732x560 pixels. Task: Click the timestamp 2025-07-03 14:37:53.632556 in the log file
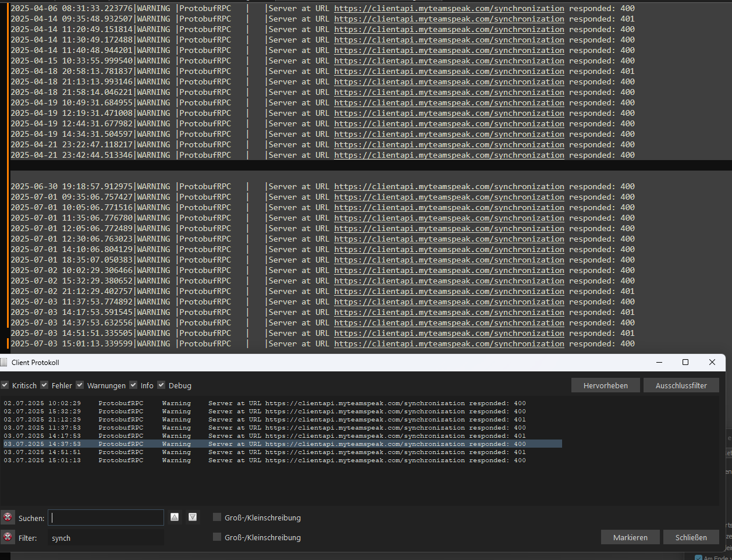(x=72, y=323)
